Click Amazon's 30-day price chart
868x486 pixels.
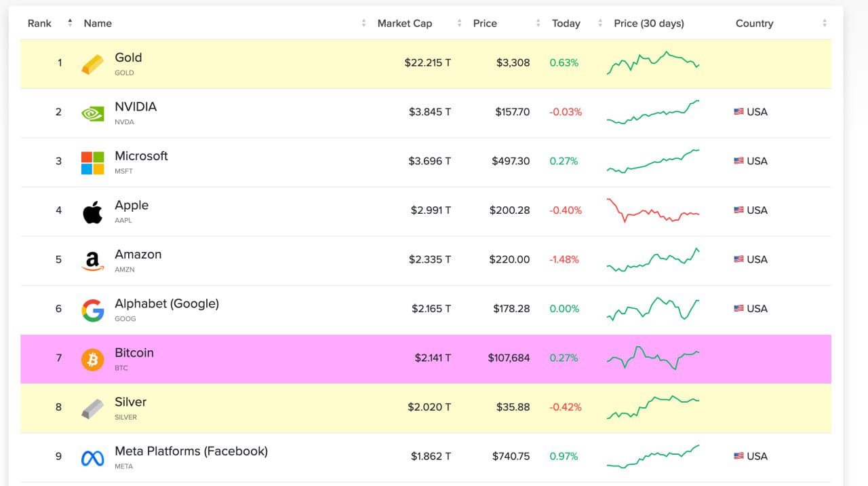(653, 259)
